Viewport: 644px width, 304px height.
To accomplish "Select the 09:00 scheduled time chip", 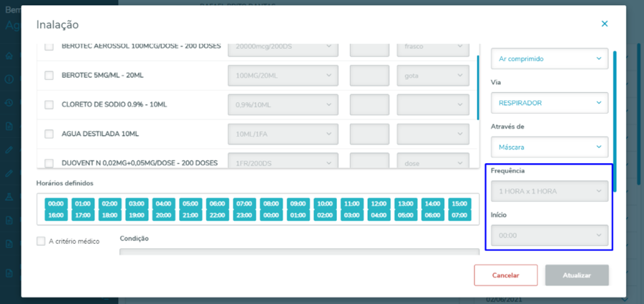I will click(x=298, y=204).
